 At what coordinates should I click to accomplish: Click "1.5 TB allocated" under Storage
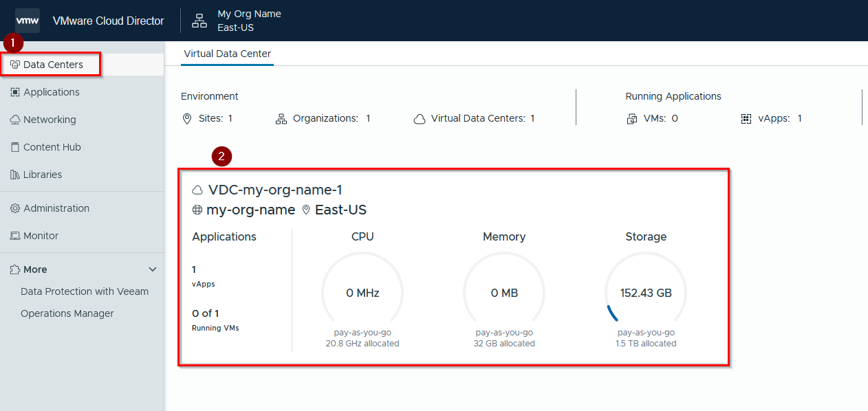[x=646, y=343]
